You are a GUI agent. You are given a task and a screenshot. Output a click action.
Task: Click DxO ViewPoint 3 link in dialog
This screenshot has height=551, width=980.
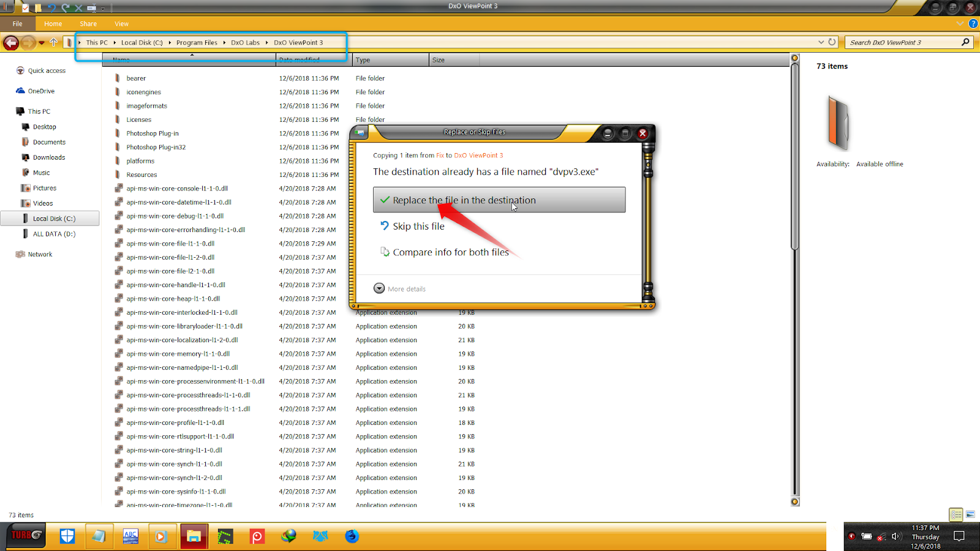[478, 156]
